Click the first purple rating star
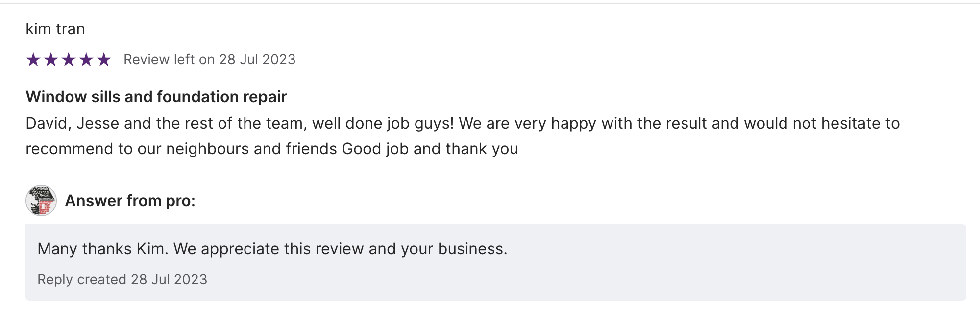980x311 pixels. (x=33, y=60)
